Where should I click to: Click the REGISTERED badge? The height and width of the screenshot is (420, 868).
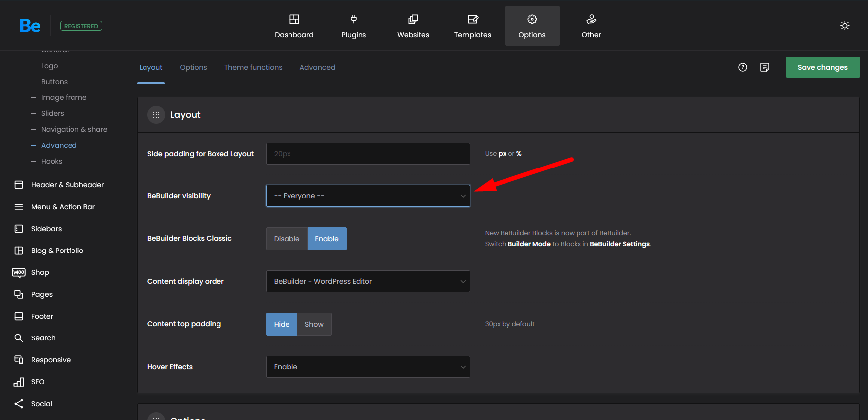81,26
